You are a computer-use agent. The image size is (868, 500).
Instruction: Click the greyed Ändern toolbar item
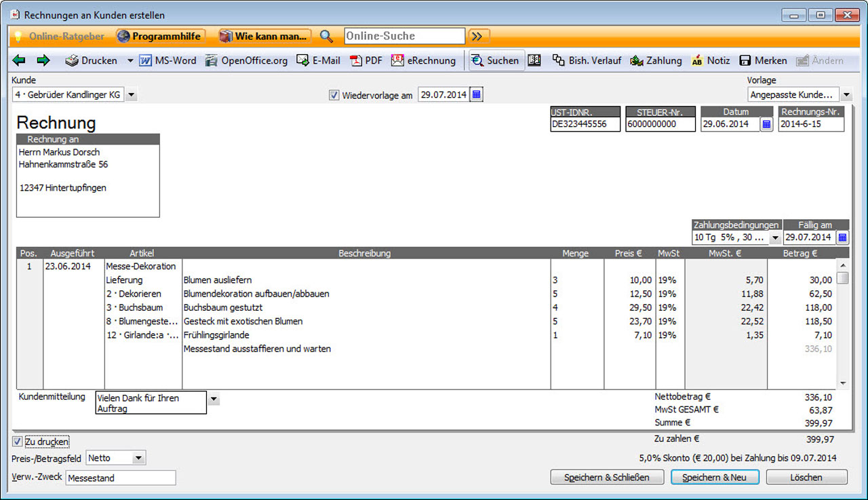tap(820, 60)
